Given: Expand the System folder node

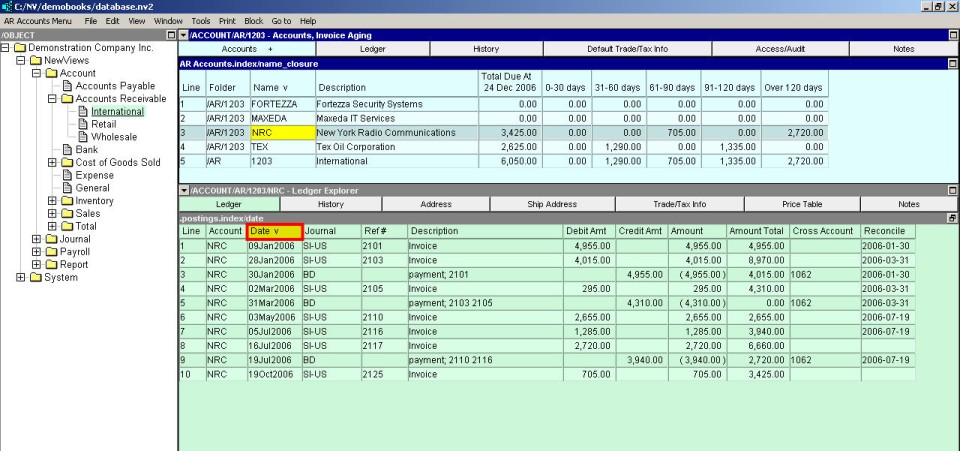Looking at the screenshot, I should click(22, 278).
